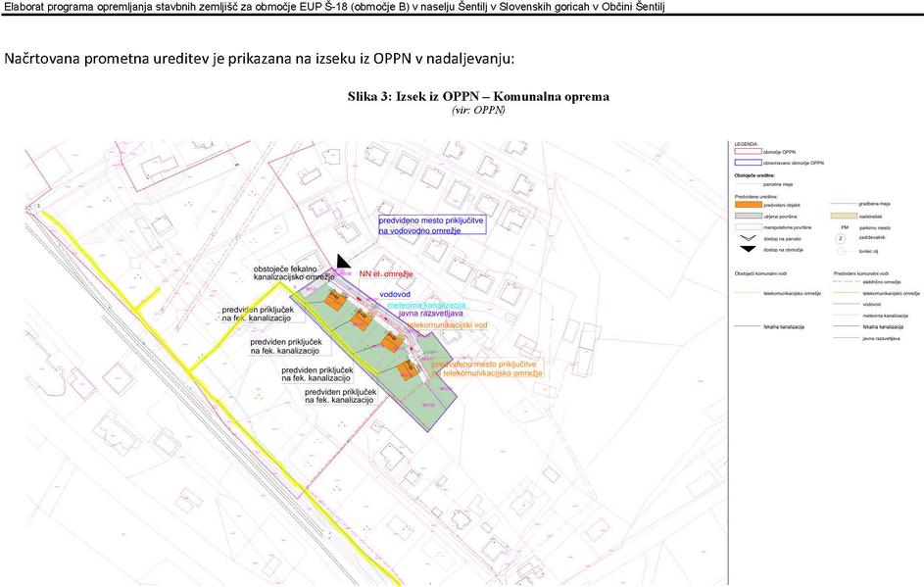Click the 'Obstoječi komunalni vodi' legend heading
Screen dimensions: 924x587
point(760,273)
